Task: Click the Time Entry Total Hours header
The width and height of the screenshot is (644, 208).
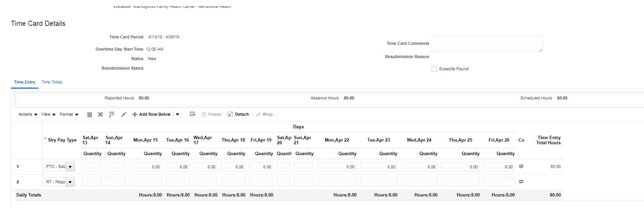Action: pyautogui.click(x=549, y=140)
